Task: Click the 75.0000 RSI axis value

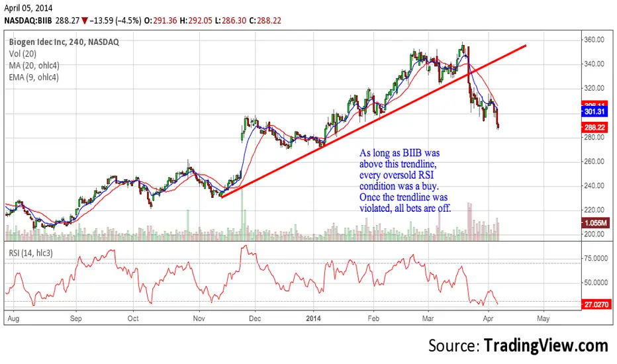Action: tap(596, 259)
